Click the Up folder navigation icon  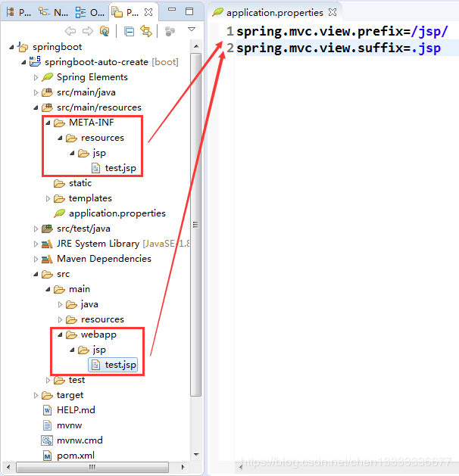click(x=105, y=31)
